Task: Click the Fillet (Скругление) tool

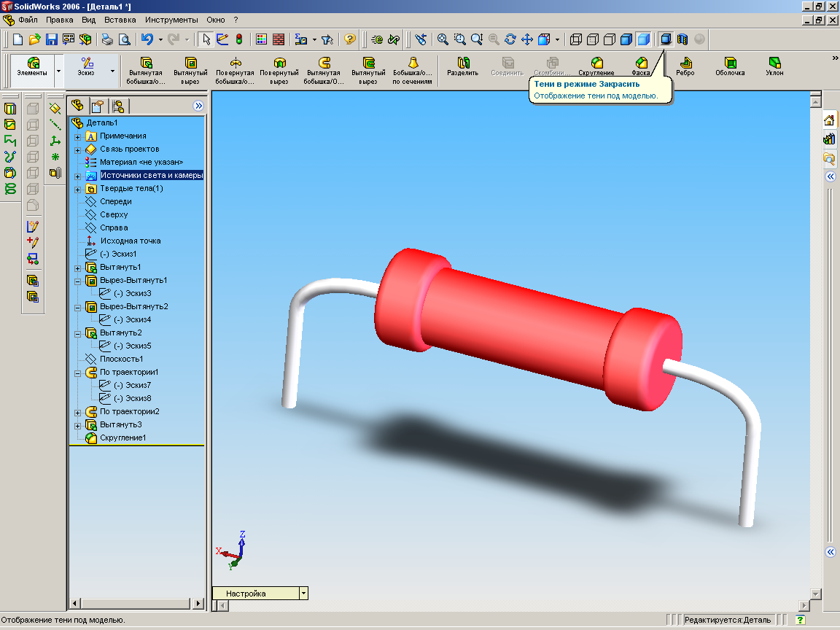Action: (596, 66)
